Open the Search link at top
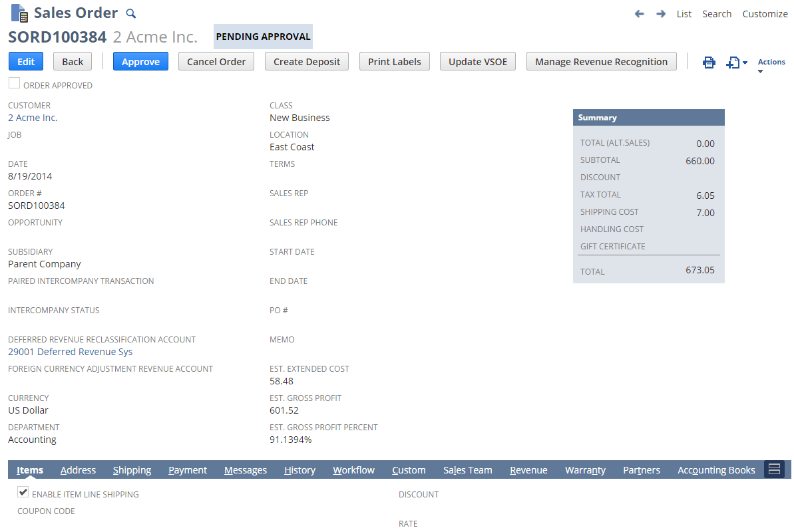Image resolution: width=794 pixels, height=532 pixels. click(717, 14)
